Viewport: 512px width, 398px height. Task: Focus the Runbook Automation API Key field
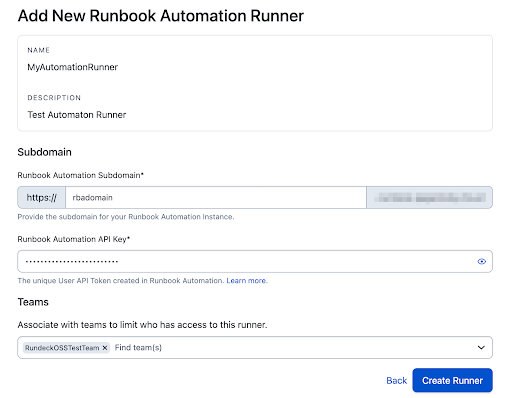tap(255, 261)
